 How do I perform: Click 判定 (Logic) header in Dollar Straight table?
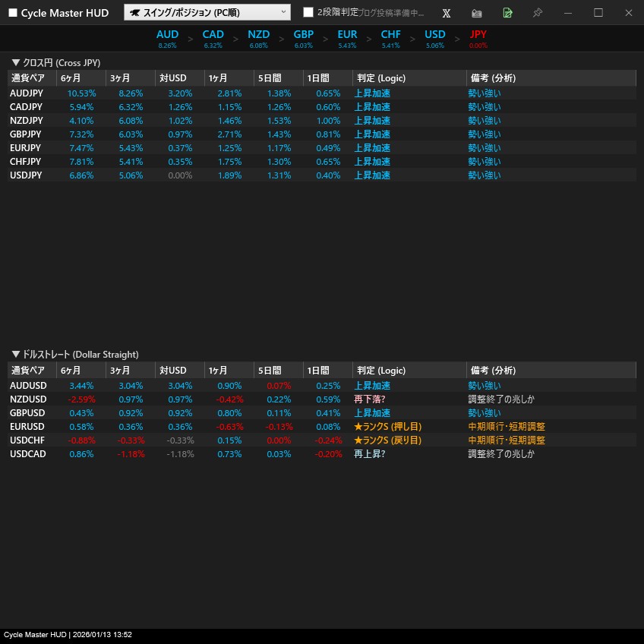(380, 371)
